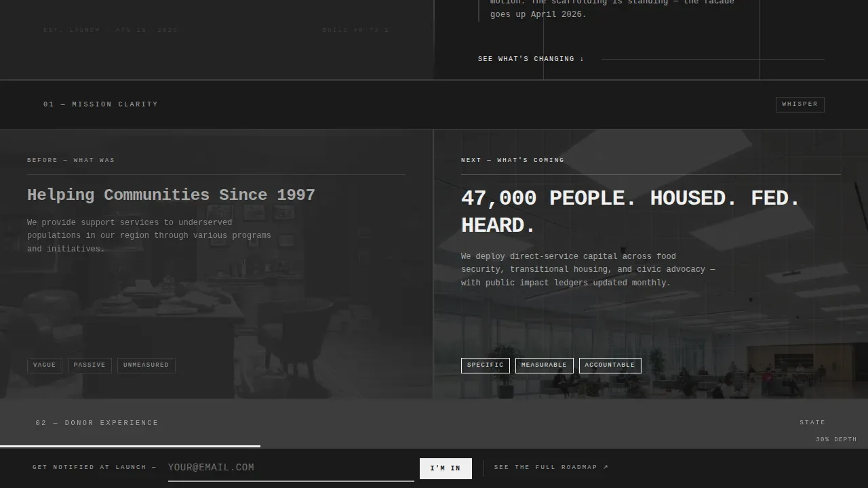Click the "30% DEPTH" indicator

pos(836,440)
